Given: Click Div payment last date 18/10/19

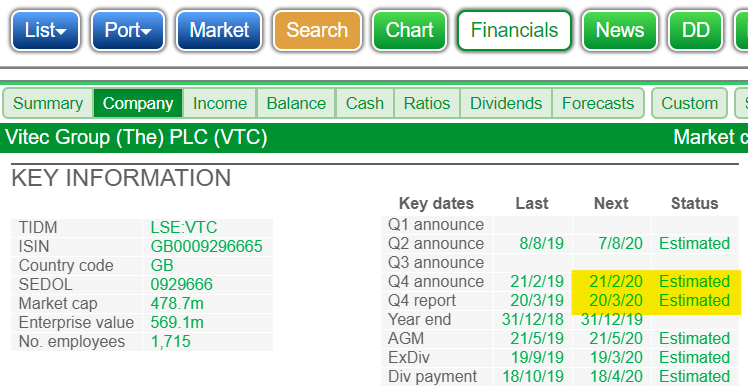Looking at the screenshot, I should [x=533, y=377].
